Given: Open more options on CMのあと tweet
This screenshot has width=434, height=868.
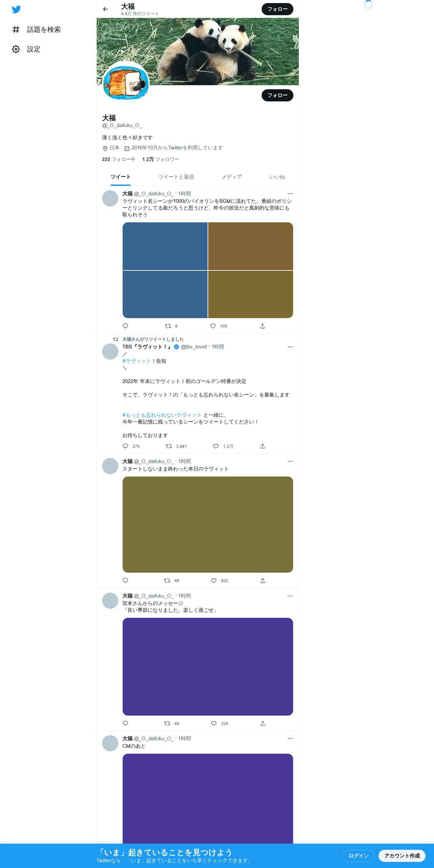Looking at the screenshot, I should [290, 739].
